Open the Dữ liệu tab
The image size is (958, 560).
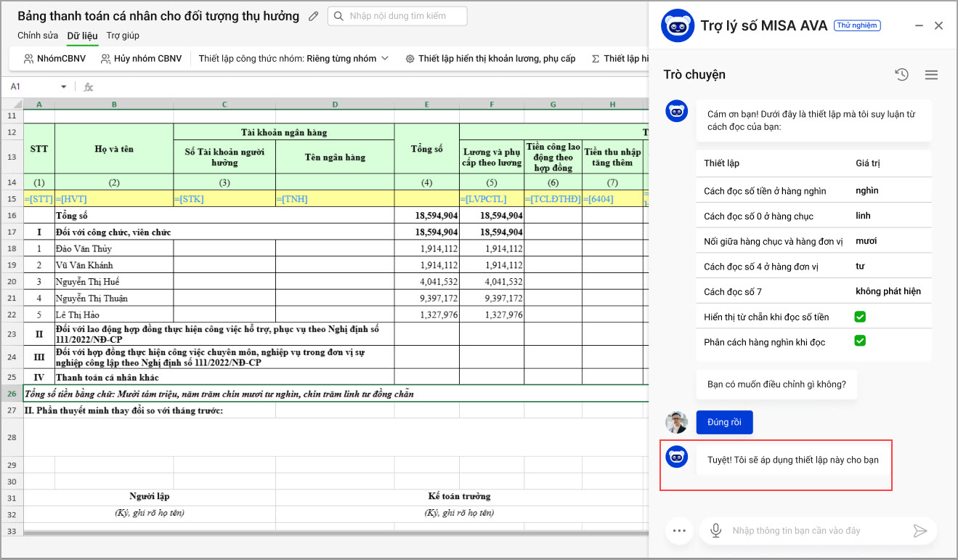[82, 36]
